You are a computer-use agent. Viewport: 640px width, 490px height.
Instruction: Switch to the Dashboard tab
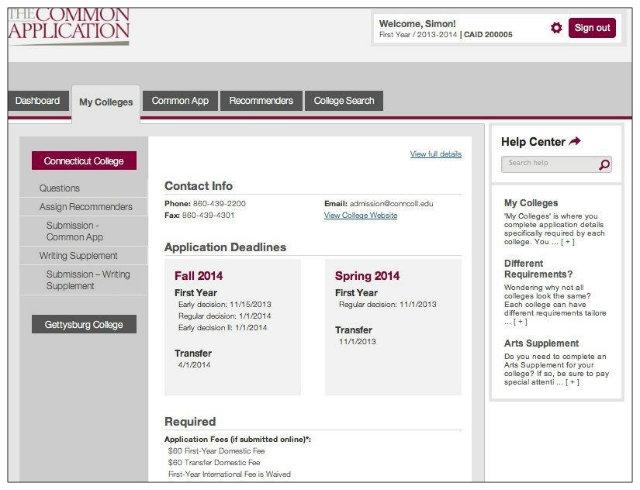coord(38,101)
